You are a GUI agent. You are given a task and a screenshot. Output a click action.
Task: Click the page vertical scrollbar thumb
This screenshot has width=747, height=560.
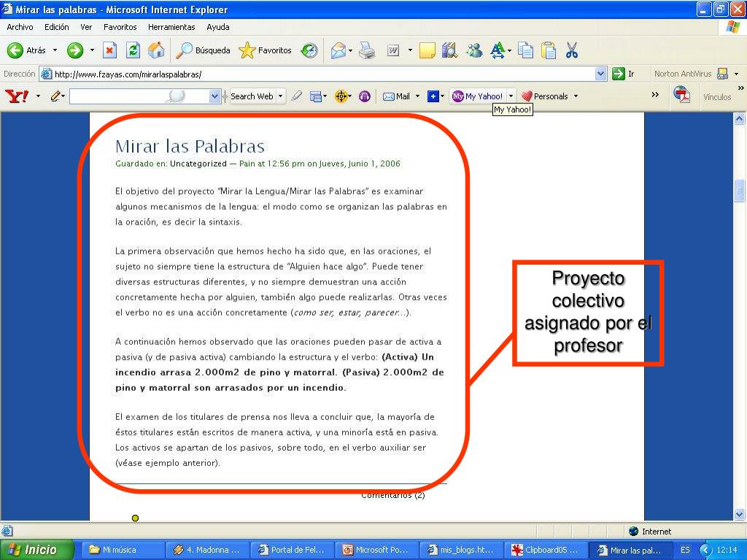(740, 191)
